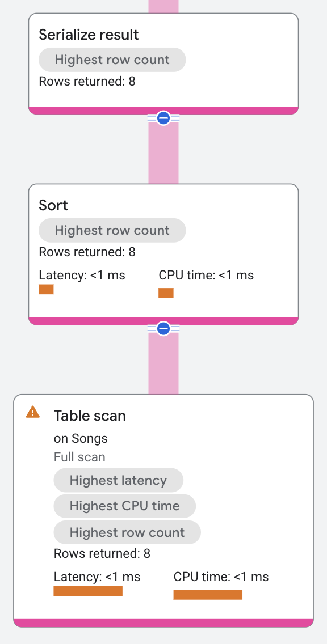Click the latency bar under Sort
327x644 pixels.
pyautogui.click(x=46, y=289)
